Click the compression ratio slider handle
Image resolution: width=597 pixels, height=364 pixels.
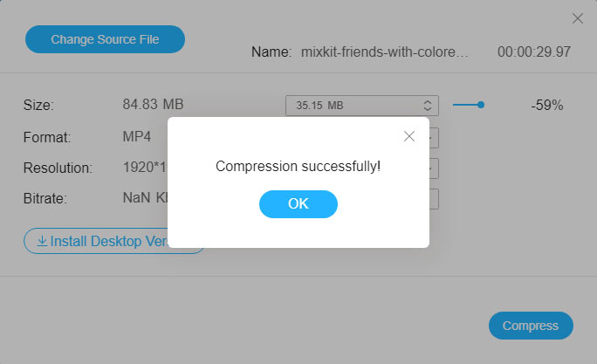(x=481, y=105)
